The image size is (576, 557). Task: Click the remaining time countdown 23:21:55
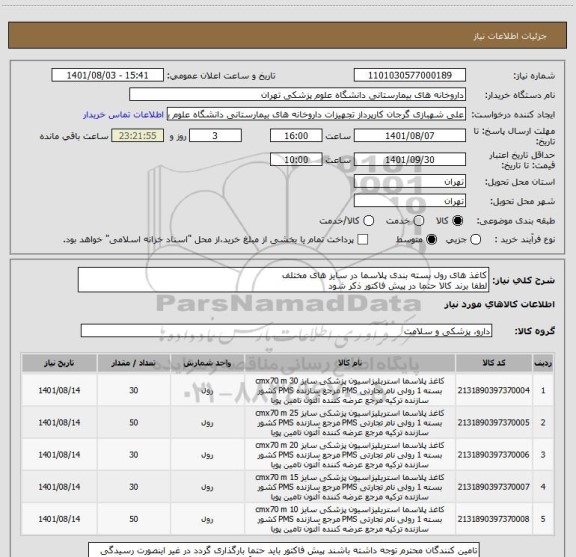click(x=138, y=136)
